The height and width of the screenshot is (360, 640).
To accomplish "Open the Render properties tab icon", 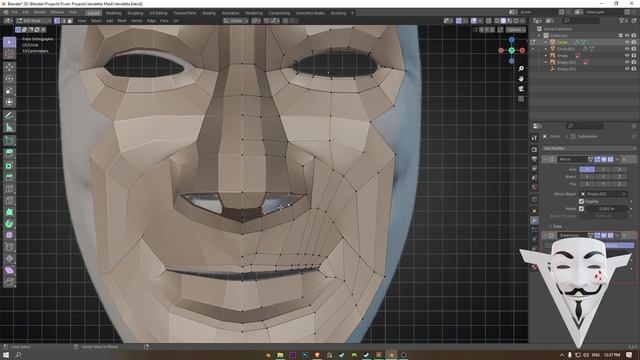I will click(x=534, y=149).
